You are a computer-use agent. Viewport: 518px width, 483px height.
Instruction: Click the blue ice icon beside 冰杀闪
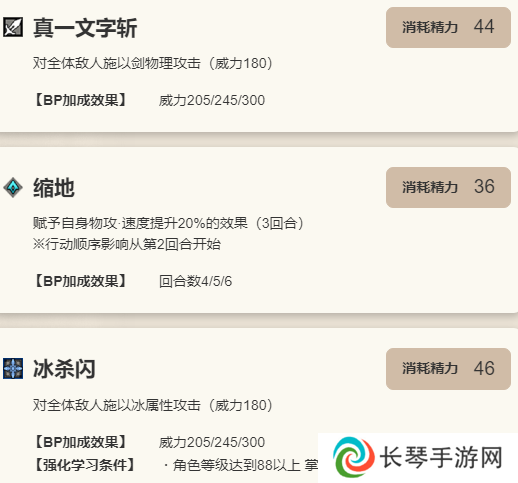tap(13, 368)
